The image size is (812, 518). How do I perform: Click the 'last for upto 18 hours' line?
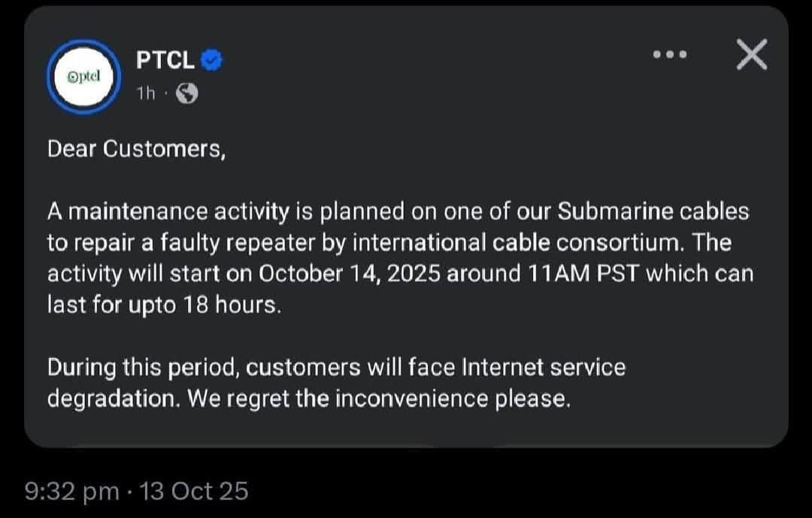(164, 305)
